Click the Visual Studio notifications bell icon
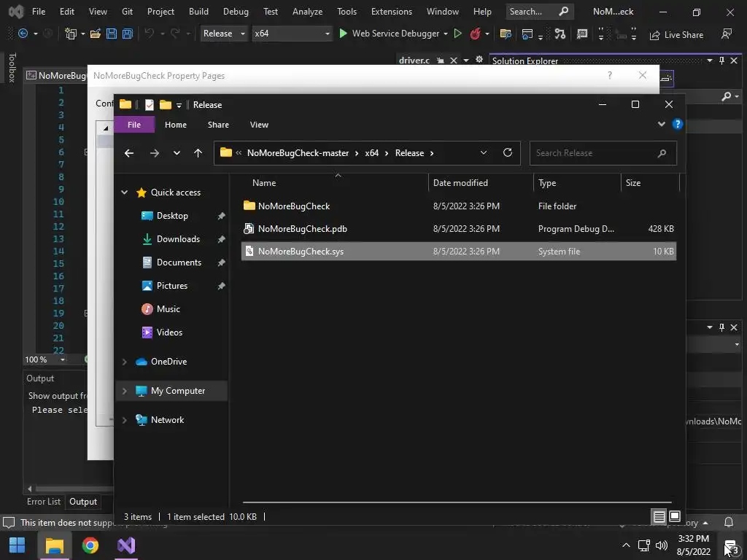Image resolution: width=747 pixels, height=560 pixels. [x=729, y=522]
